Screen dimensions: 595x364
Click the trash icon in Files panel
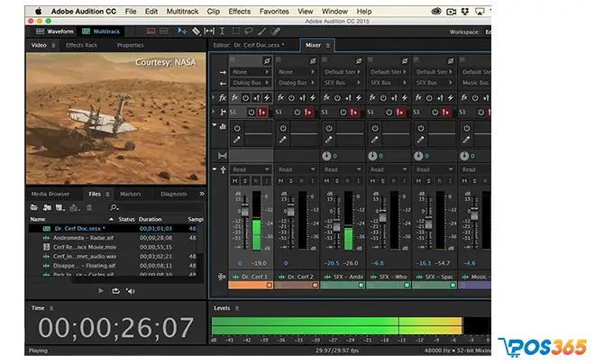point(88,207)
